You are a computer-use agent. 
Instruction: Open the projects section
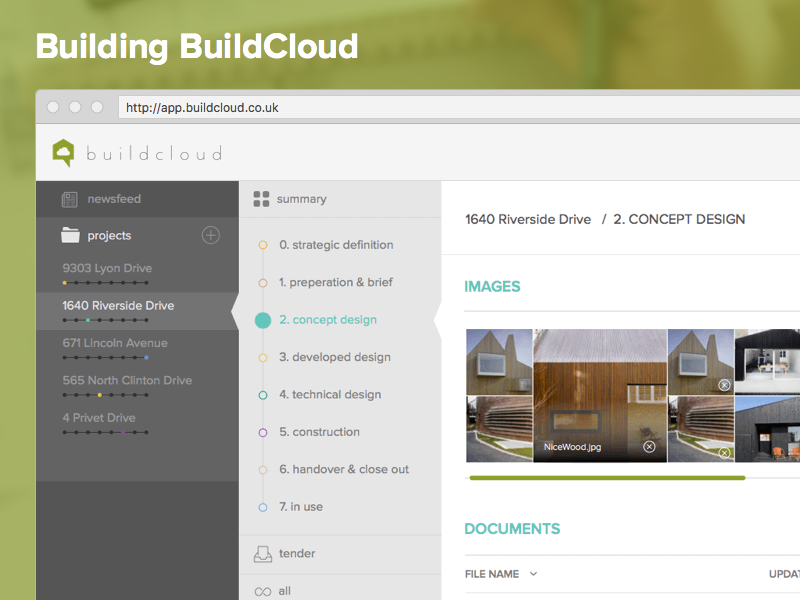109,236
